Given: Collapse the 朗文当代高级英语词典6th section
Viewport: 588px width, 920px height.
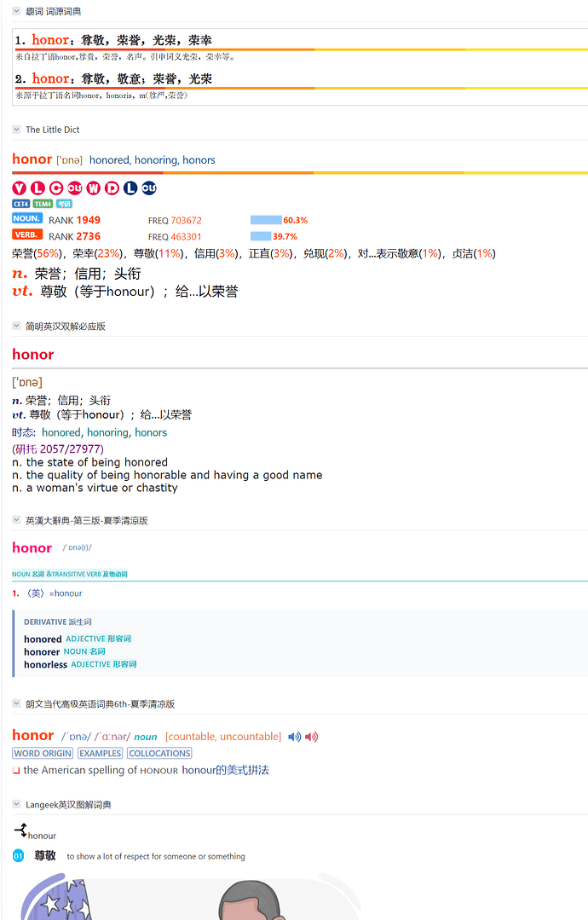Looking at the screenshot, I should [16, 704].
